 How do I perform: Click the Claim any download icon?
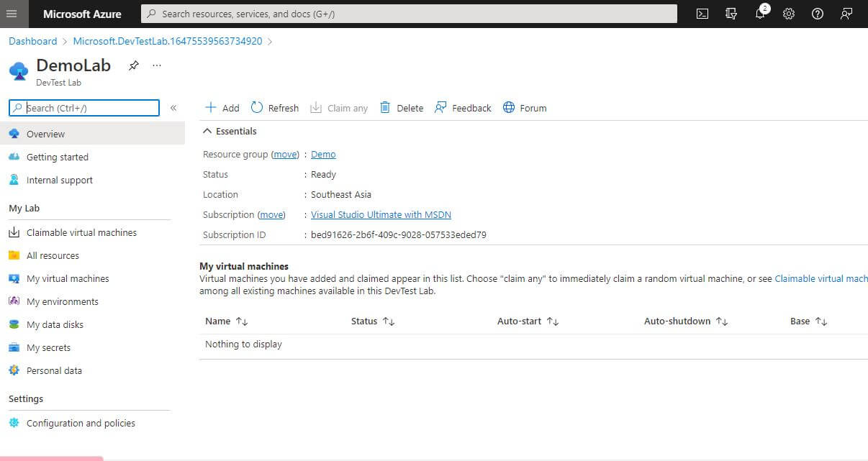point(316,108)
